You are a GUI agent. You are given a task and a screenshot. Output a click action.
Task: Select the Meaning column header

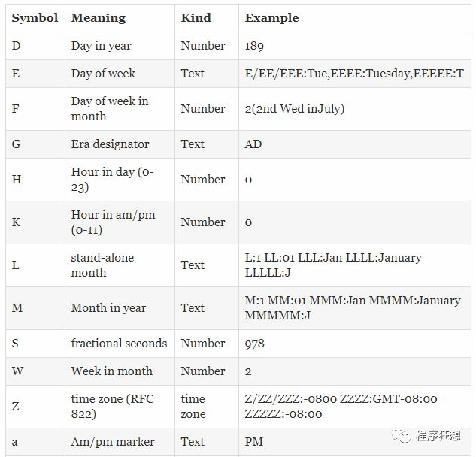point(99,18)
